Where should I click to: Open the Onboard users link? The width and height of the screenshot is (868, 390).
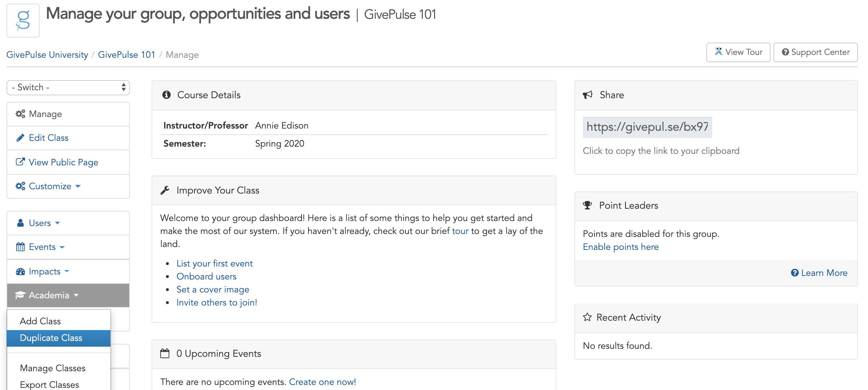coord(206,277)
